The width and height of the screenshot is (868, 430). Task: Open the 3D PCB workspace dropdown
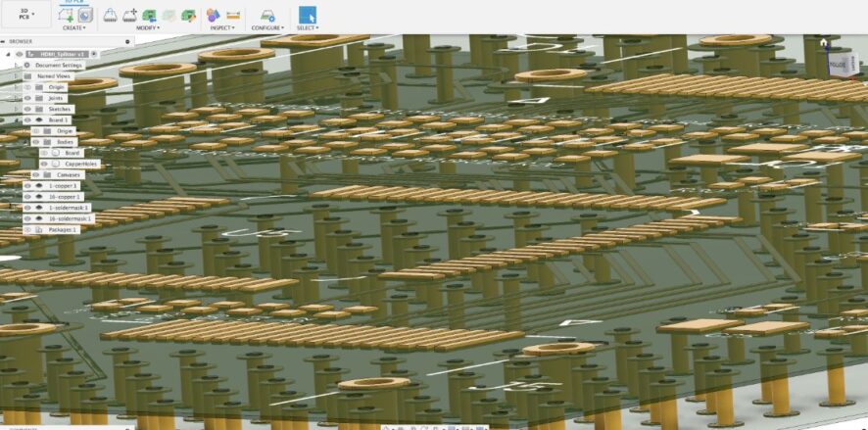point(24,14)
